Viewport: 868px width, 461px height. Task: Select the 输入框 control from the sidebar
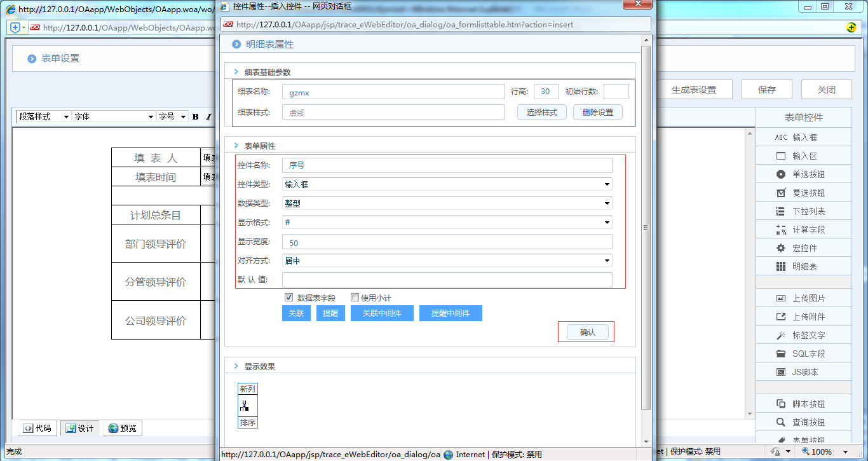tap(803, 137)
